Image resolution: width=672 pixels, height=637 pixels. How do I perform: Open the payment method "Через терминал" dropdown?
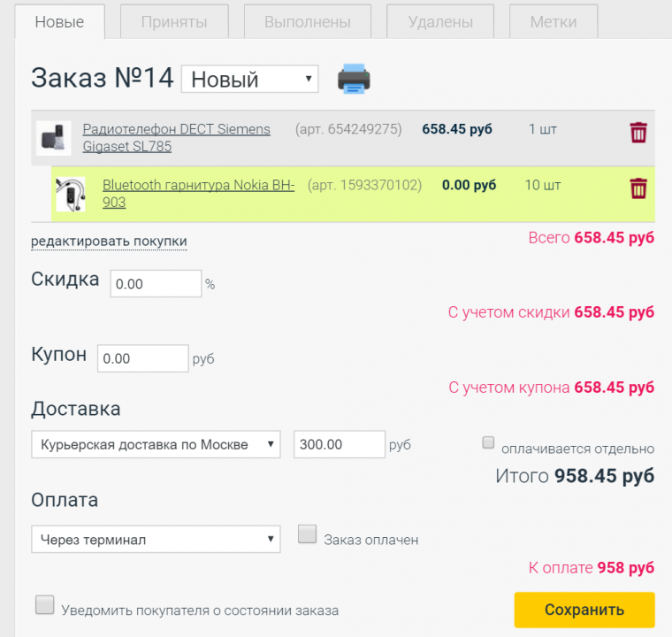pyautogui.click(x=156, y=539)
